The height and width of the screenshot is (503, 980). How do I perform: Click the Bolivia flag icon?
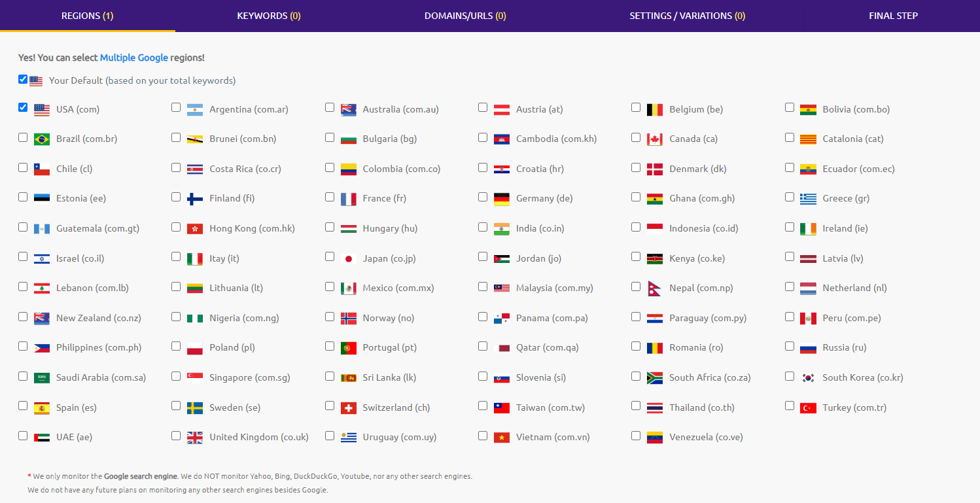coord(808,110)
